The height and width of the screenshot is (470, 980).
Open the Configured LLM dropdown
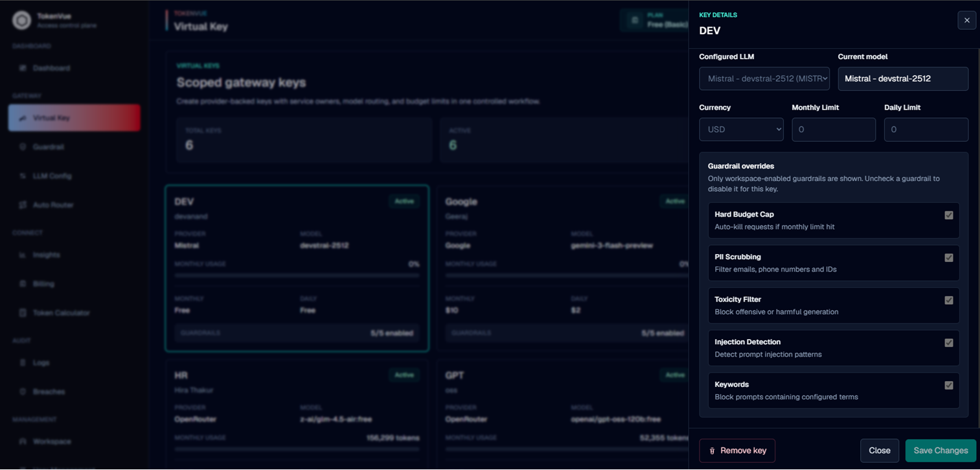point(764,78)
